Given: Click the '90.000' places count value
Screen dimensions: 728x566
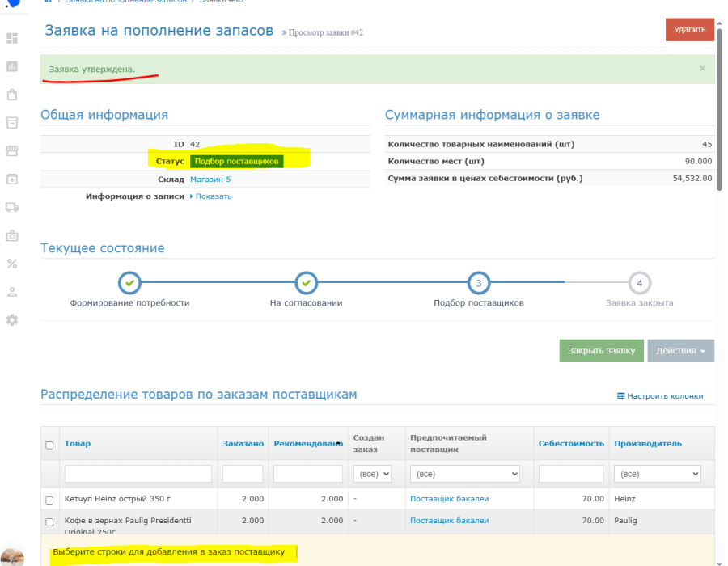Looking at the screenshot, I should (698, 161).
